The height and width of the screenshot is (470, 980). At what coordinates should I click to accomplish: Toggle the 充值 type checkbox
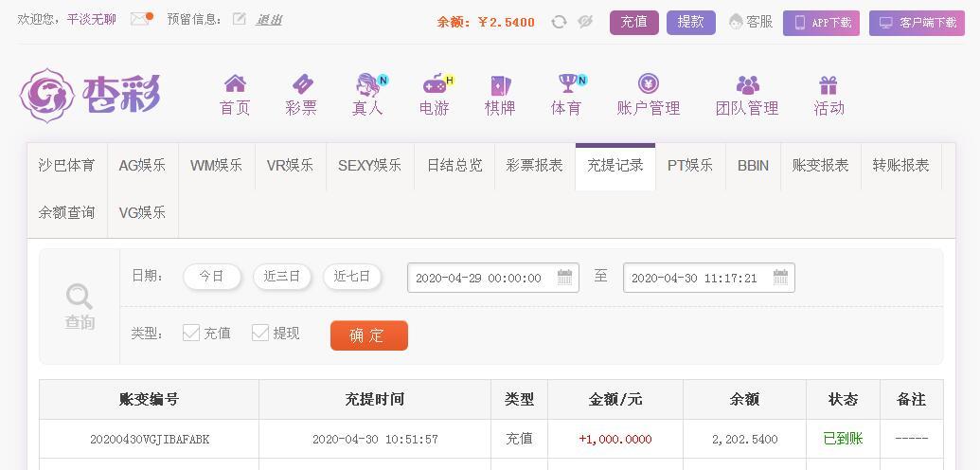[x=190, y=333]
